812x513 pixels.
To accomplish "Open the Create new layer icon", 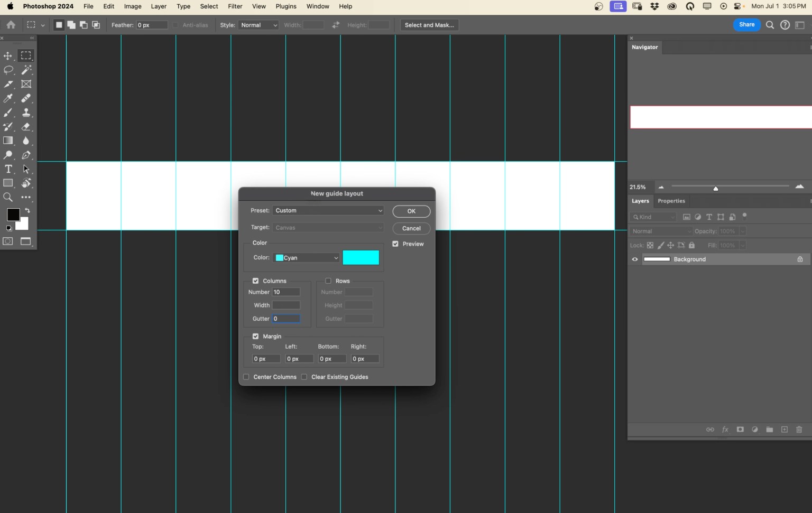I will tap(784, 430).
